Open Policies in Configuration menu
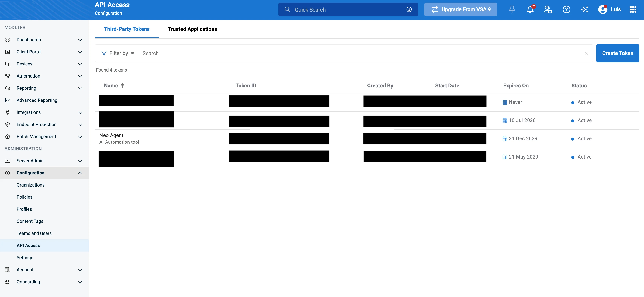Viewport: 644px width, 297px height. click(25, 197)
